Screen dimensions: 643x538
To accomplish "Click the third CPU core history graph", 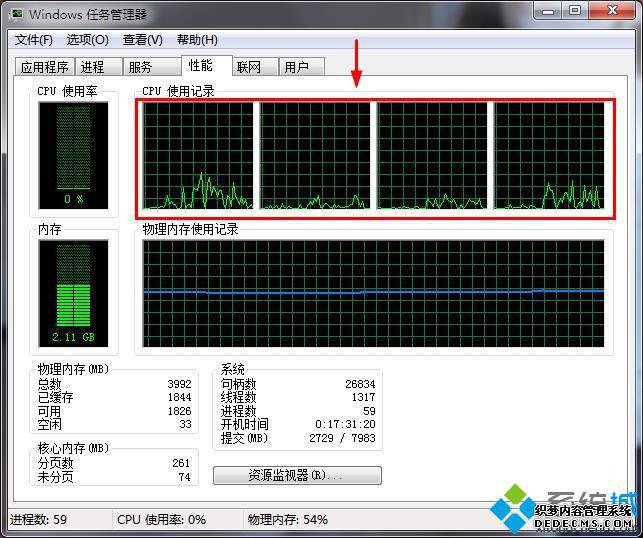I will point(432,155).
